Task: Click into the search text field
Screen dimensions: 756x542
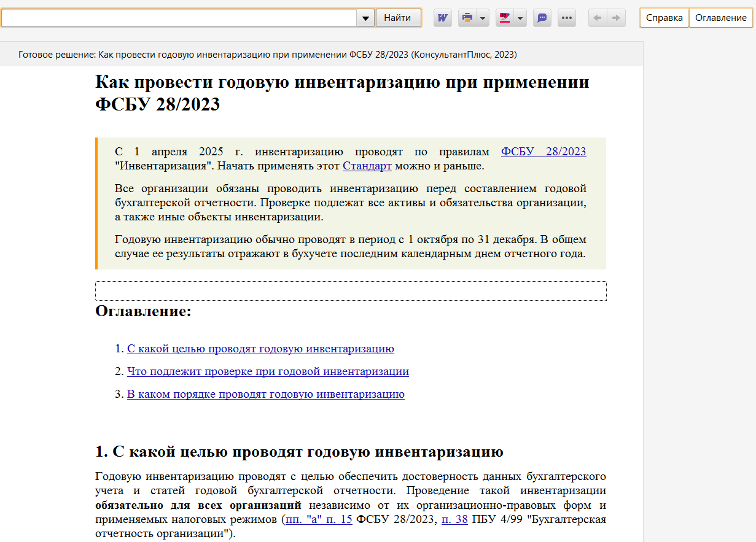Action: 178,18
